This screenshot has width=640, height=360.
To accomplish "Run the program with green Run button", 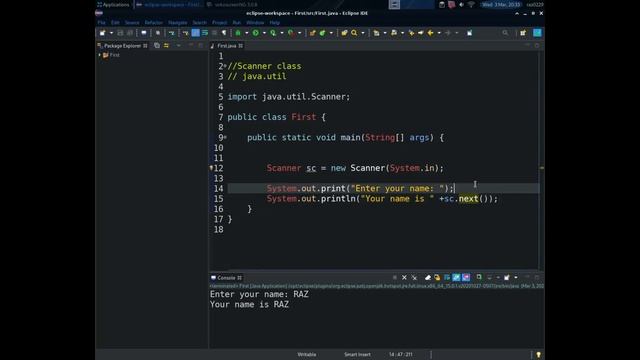I will tap(256, 33).
